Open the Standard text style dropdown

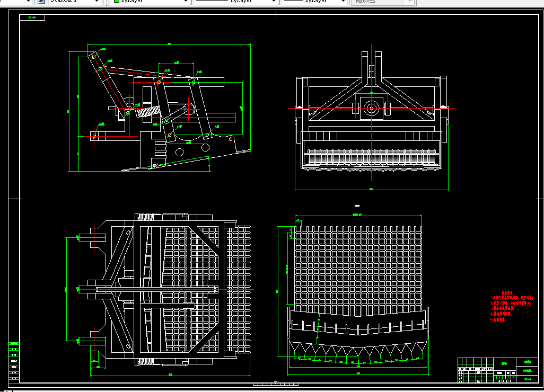click(74, 2)
